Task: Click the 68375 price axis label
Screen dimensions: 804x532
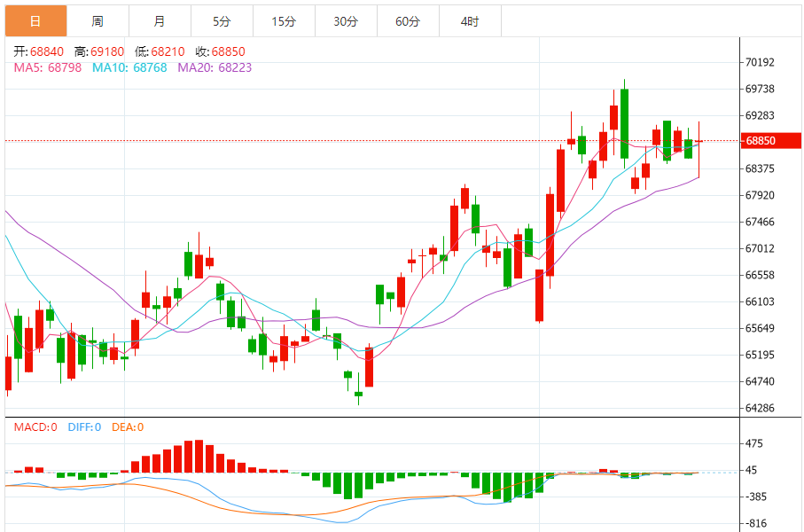Action: coord(760,168)
